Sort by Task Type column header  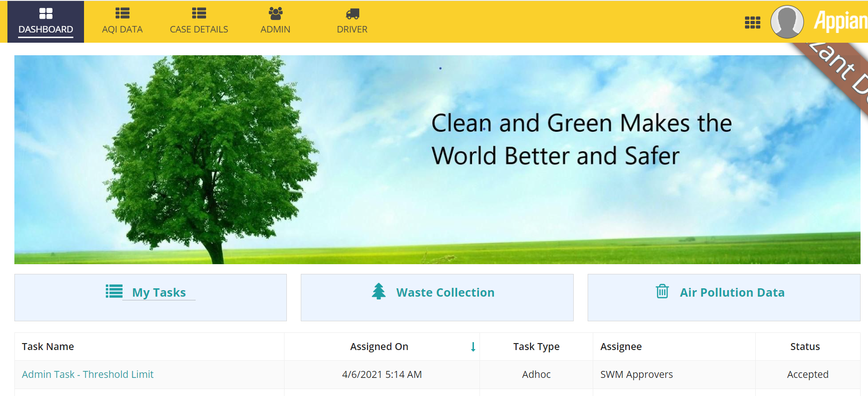click(x=536, y=347)
